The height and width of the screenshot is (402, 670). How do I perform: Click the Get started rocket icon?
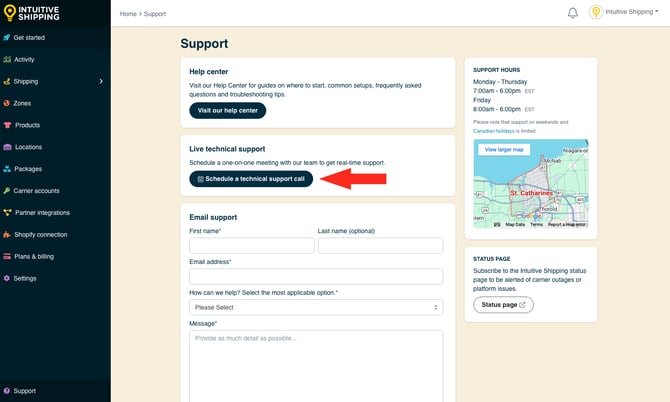[x=6, y=38]
